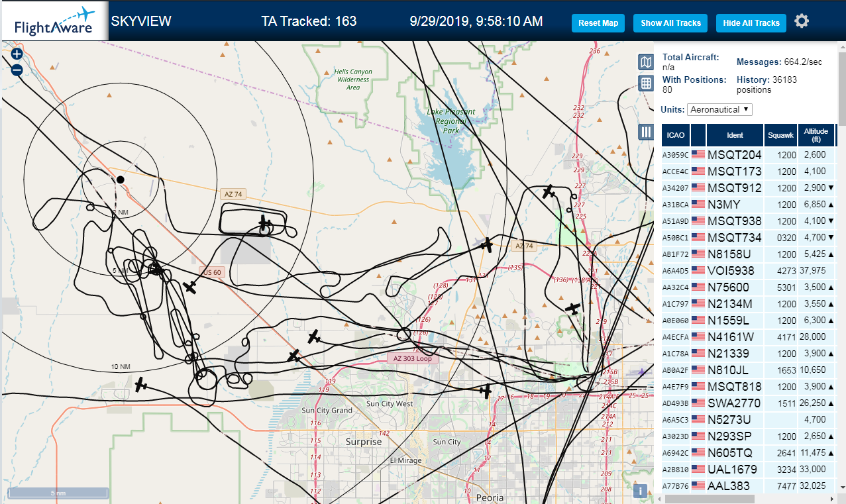Click the Lake Pleasant Regional Park label
Screen dimensions: 846x504
452,121
